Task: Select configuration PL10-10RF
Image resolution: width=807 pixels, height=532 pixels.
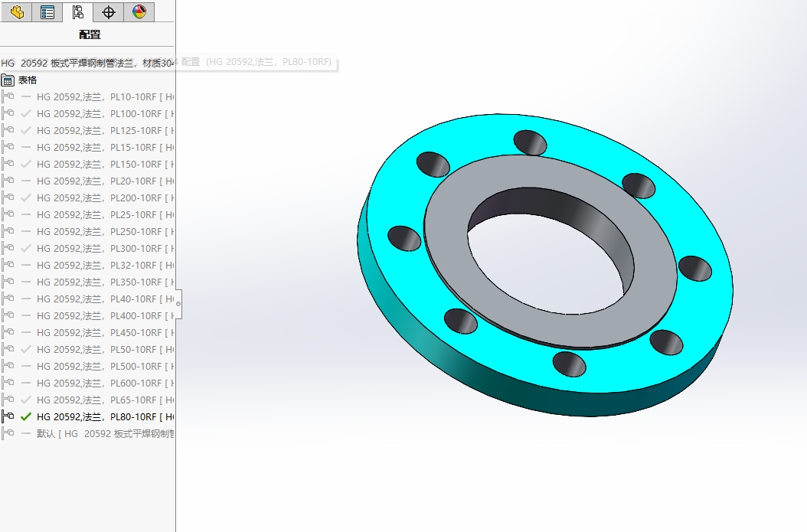Action: (105, 96)
